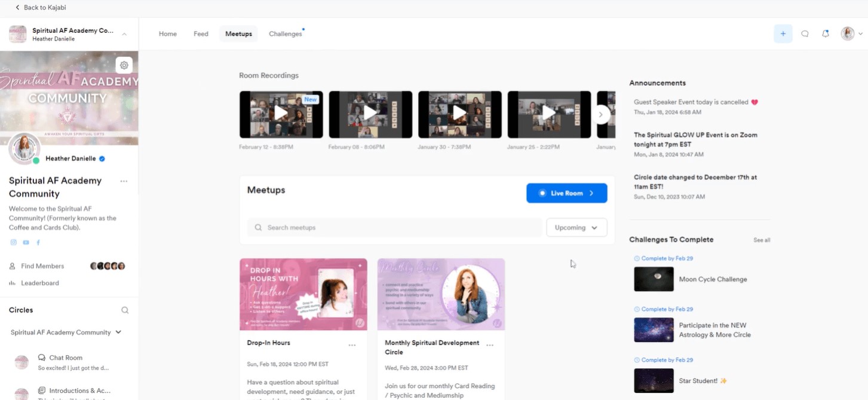Open community options next to Spiritual AF Academy Community
This screenshot has width=868, height=400.
coord(124,181)
